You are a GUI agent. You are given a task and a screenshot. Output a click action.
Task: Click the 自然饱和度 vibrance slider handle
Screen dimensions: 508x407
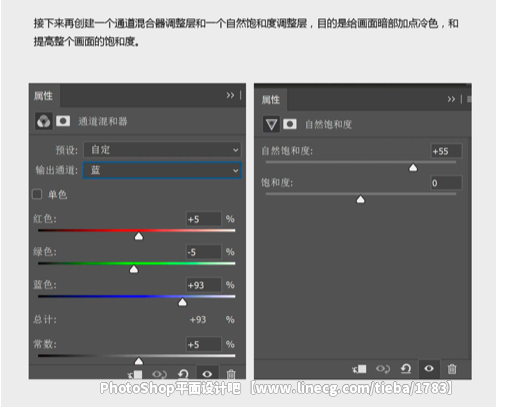click(x=413, y=167)
